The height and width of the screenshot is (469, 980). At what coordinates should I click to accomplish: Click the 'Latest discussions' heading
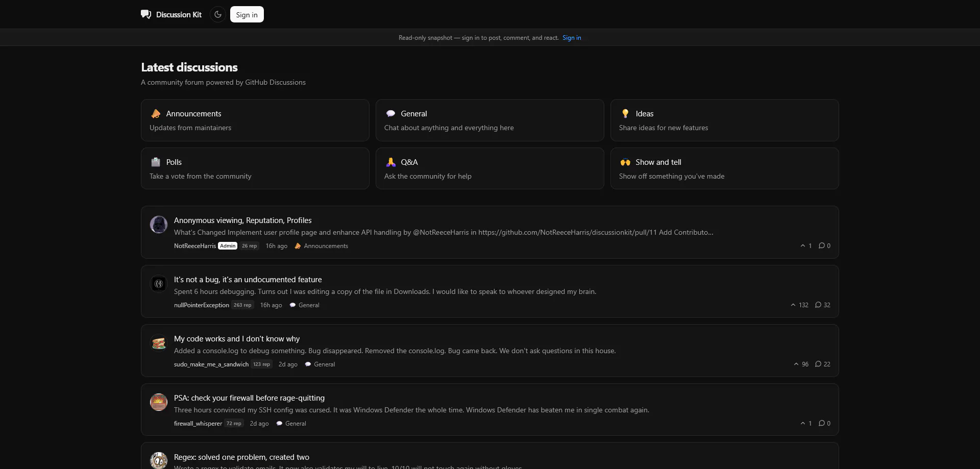click(x=189, y=67)
